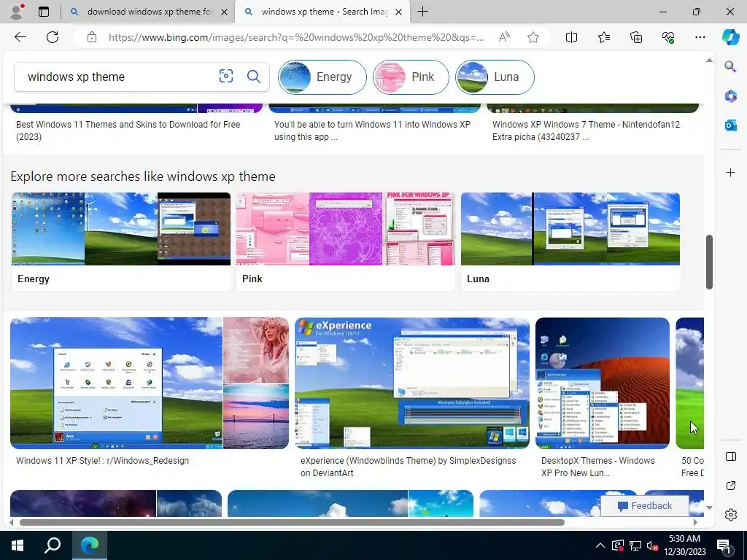Open Browser essentials heart icon
The width and height of the screenshot is (747, 560).
tap(668, 37)
